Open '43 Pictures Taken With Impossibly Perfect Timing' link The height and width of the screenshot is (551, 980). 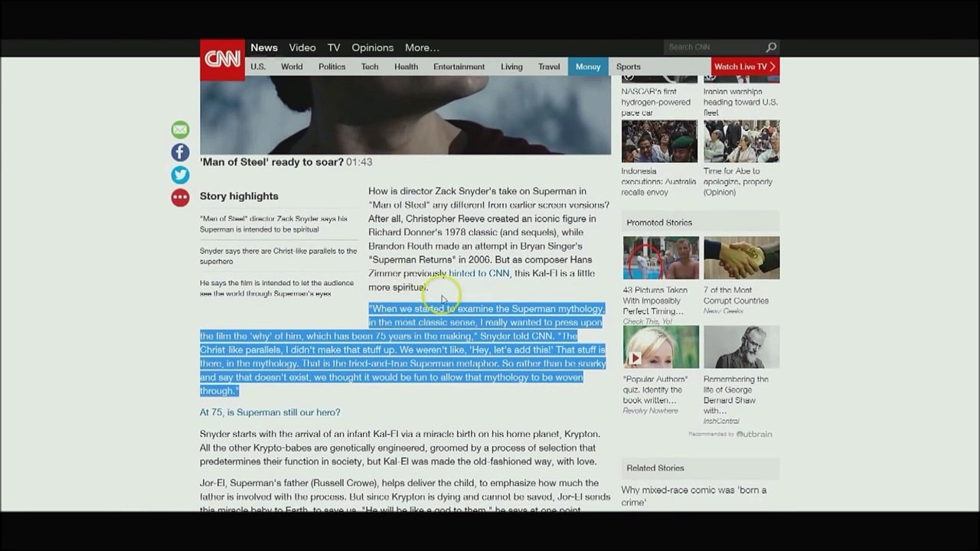655,301
